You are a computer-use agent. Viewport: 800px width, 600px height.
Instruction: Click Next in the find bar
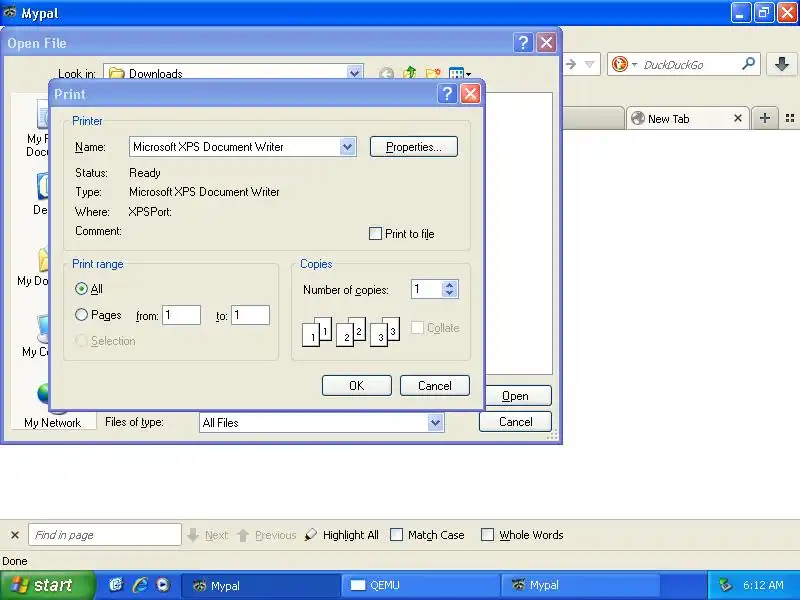point(208,535)
